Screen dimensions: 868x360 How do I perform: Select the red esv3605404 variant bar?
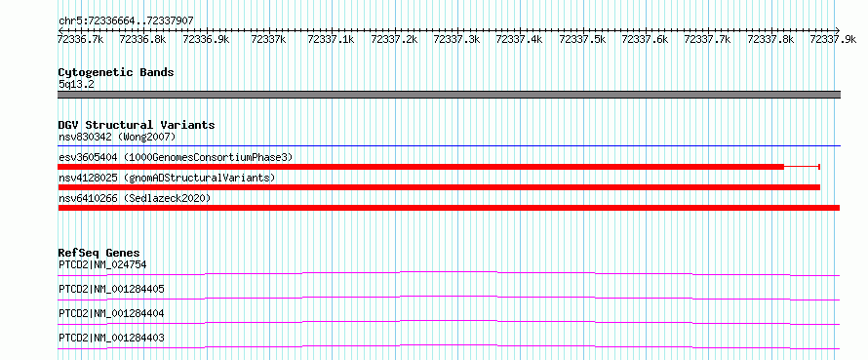coord(420,167)
